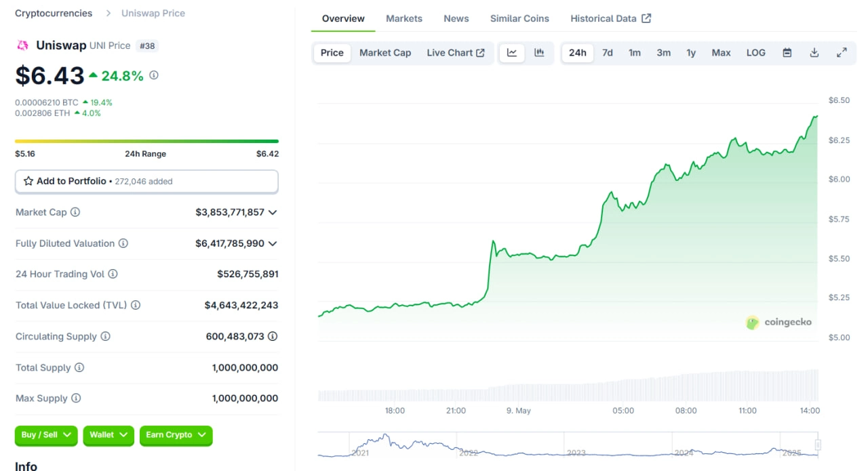Expand the Market Cap value chevron

tap(273, 212)
